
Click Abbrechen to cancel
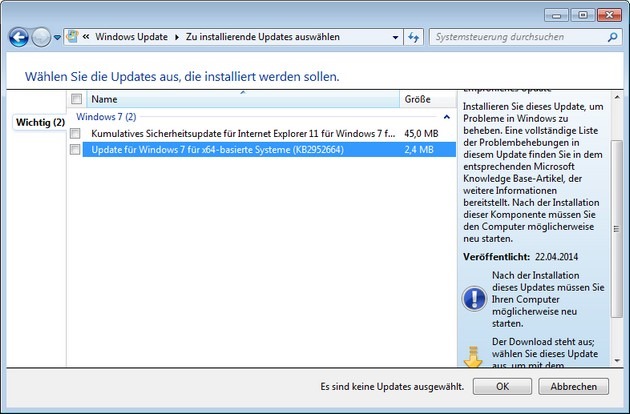(573, 387)
